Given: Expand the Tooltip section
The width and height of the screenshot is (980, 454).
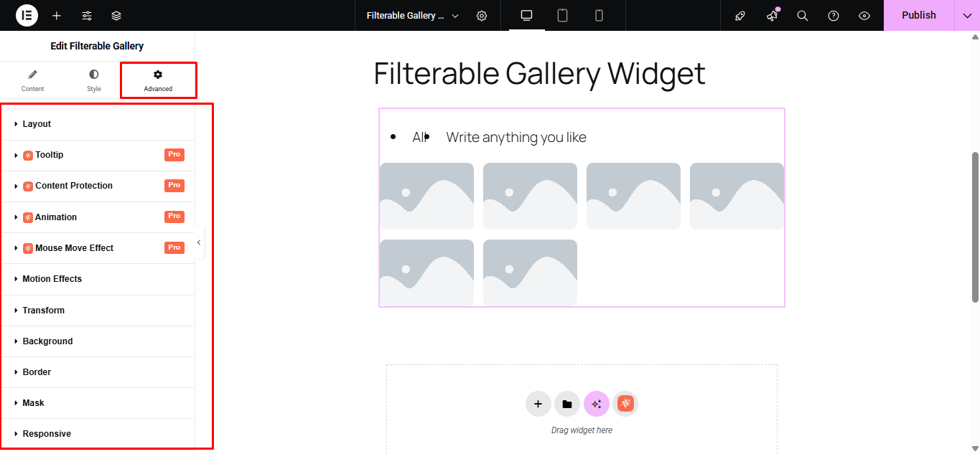Looking at the screenshot, I should pos(98,155).
